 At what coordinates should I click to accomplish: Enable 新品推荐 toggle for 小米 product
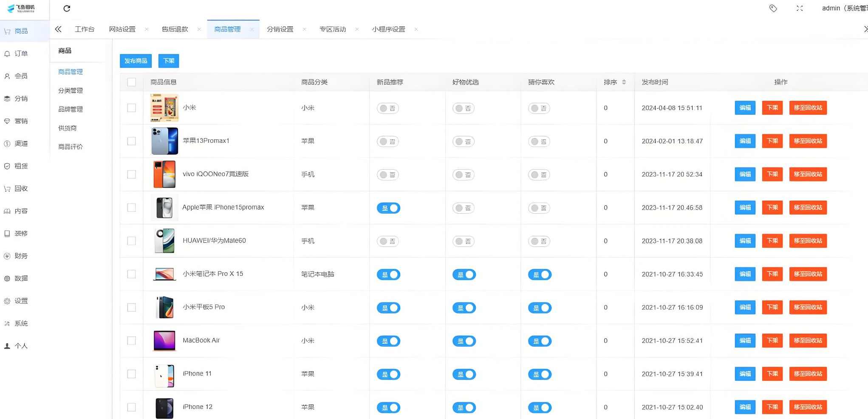pyautogui.click(x=387, y=108)
